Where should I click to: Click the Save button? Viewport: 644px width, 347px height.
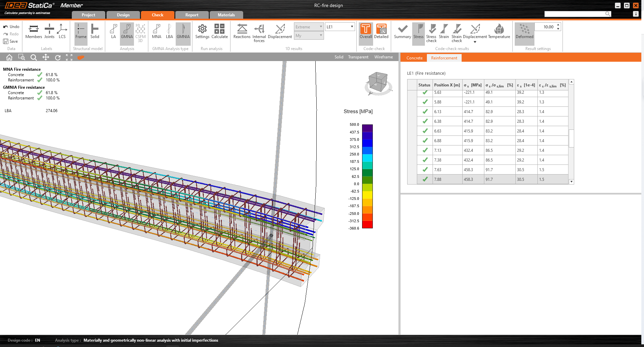point(11,41)
